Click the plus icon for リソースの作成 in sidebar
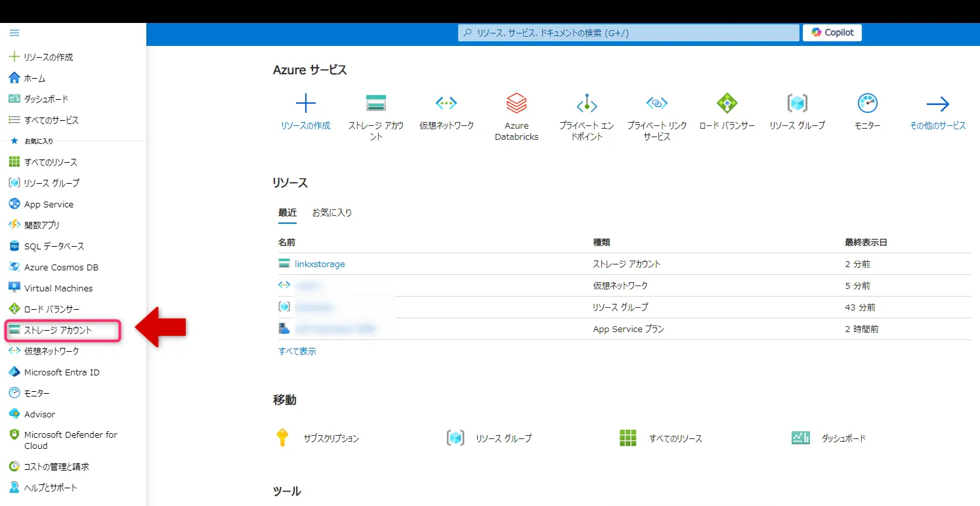The width and height of the screenshot is (980, 506). (14, 57)
